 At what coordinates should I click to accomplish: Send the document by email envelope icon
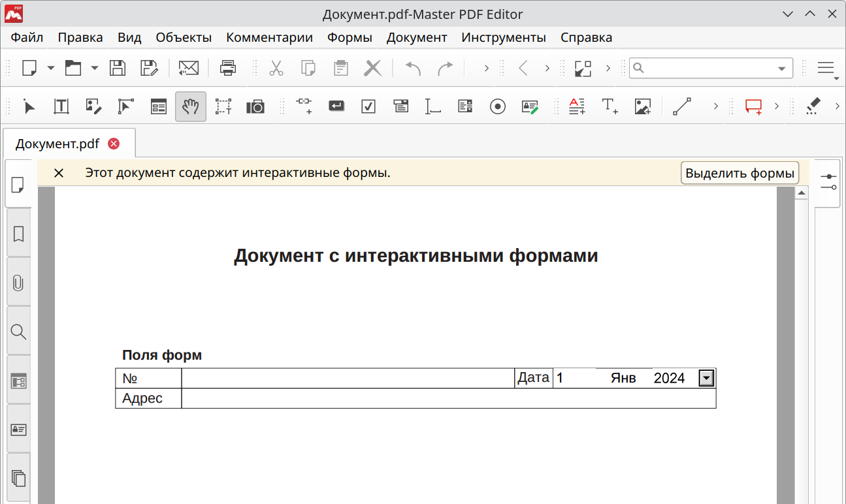coord(189,68)
